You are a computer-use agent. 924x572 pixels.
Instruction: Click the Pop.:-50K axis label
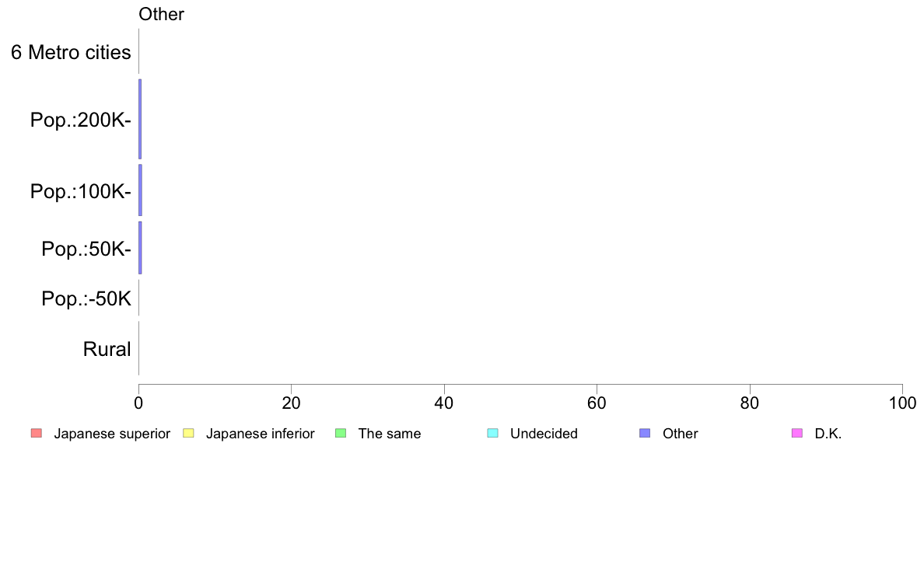[x=86, y=298]
